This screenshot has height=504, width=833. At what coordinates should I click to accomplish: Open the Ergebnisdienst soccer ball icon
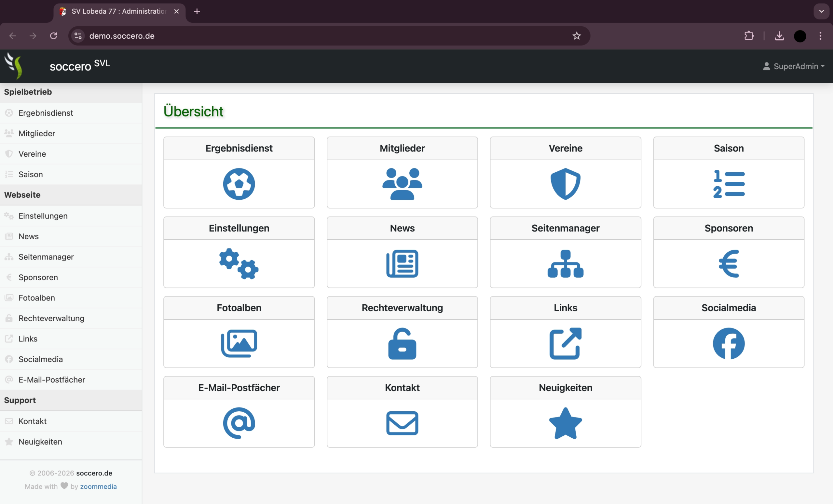click(239, 184)
